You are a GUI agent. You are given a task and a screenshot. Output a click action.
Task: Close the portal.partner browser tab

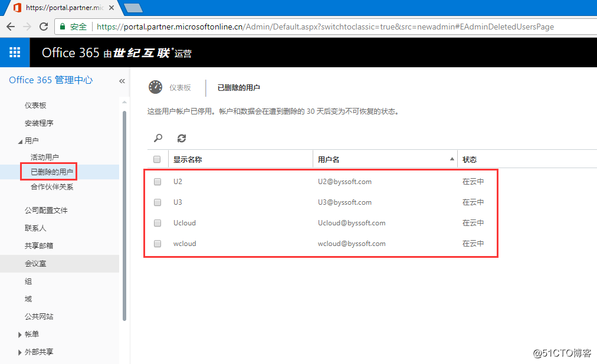click(111, 8)
